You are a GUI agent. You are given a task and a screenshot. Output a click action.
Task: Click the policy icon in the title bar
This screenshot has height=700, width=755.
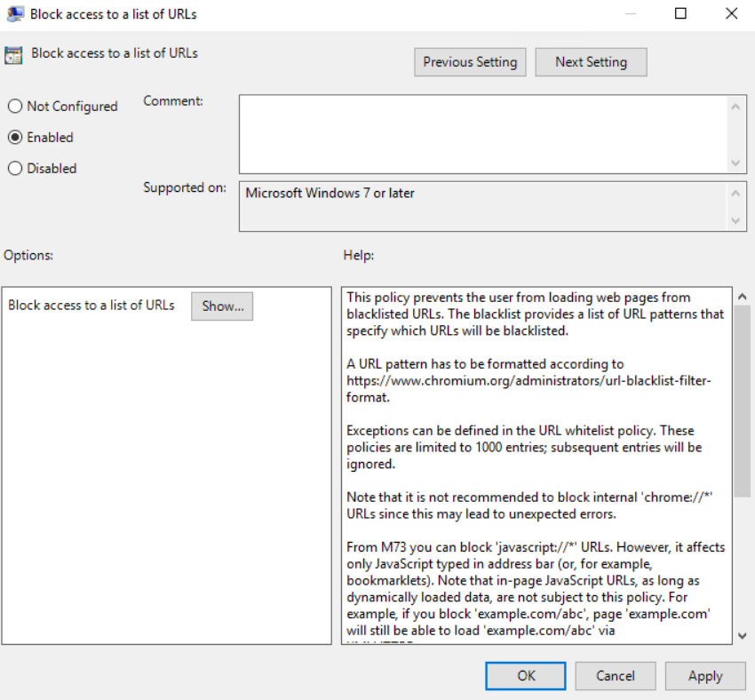[14, 13]
